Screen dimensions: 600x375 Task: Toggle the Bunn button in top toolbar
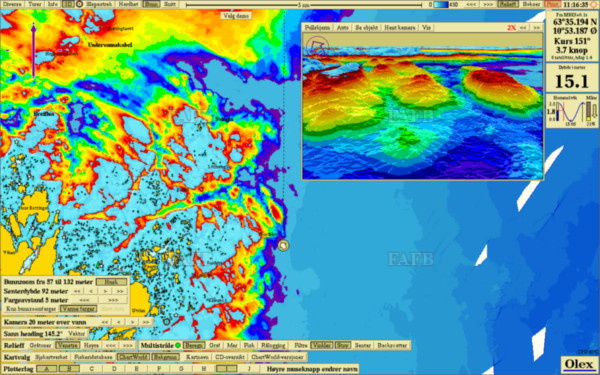point(152,4)
